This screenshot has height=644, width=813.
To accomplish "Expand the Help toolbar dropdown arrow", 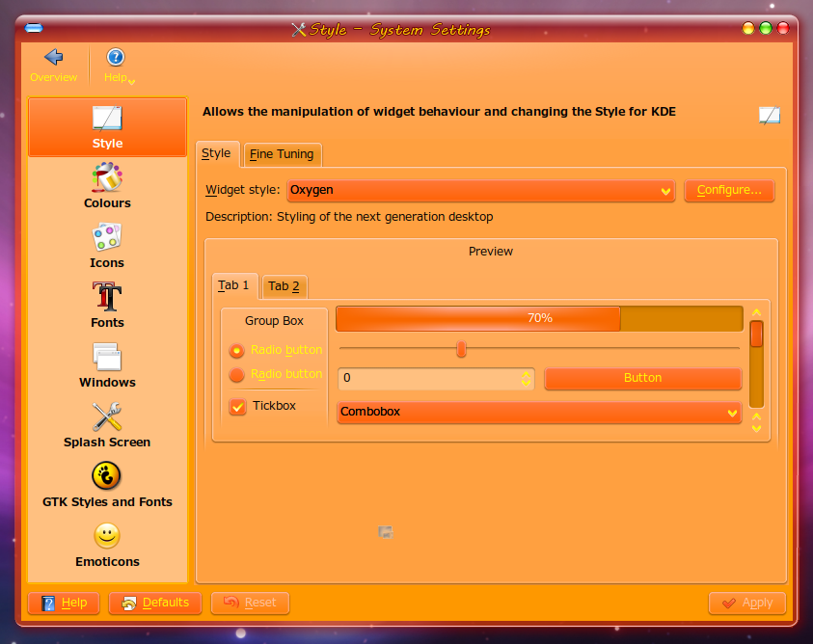I will (132, 81).
